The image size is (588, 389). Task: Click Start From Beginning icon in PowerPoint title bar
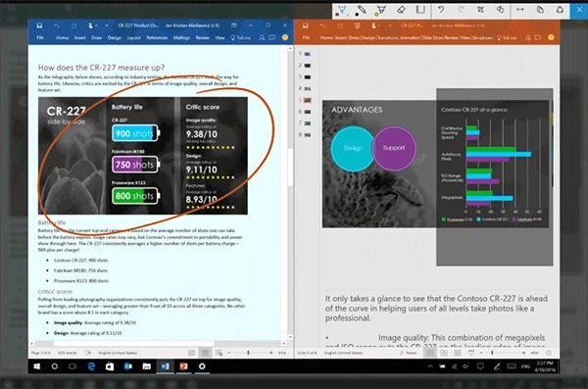(x=357, y=25)
